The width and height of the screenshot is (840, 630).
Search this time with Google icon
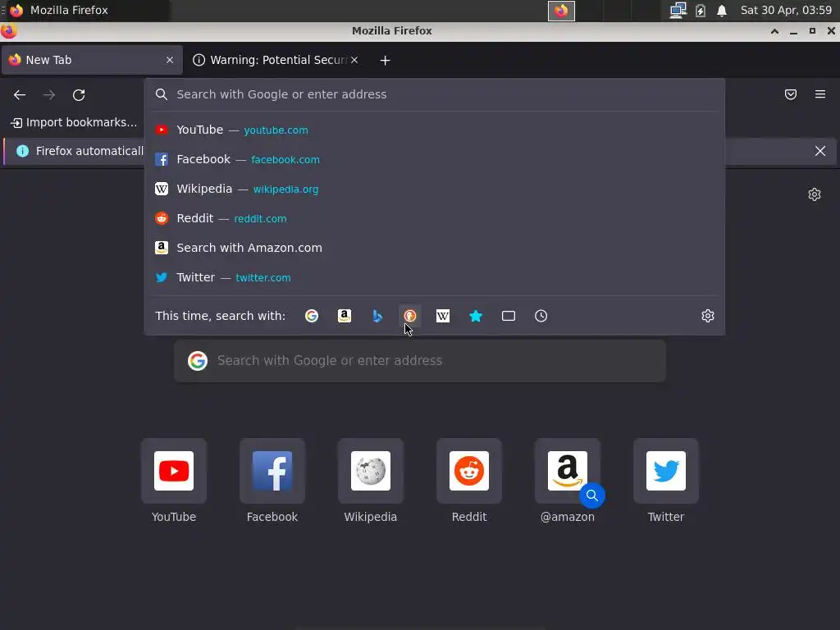[311, 316]
